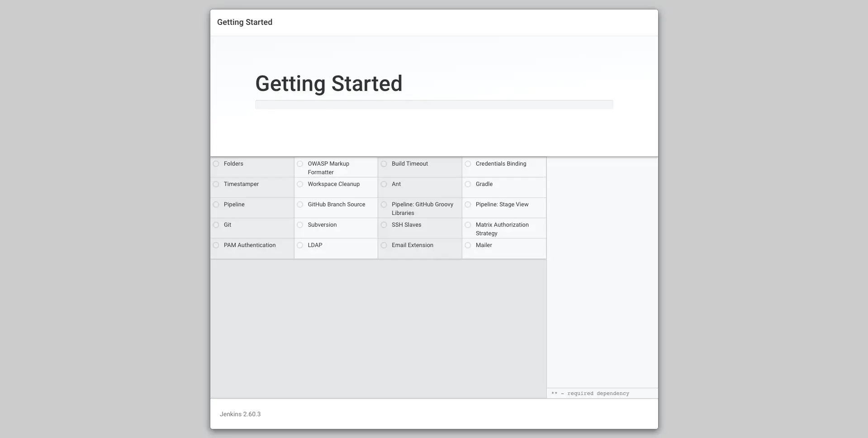Click the status circle beside GitHub Branch Source

(300, 205)
